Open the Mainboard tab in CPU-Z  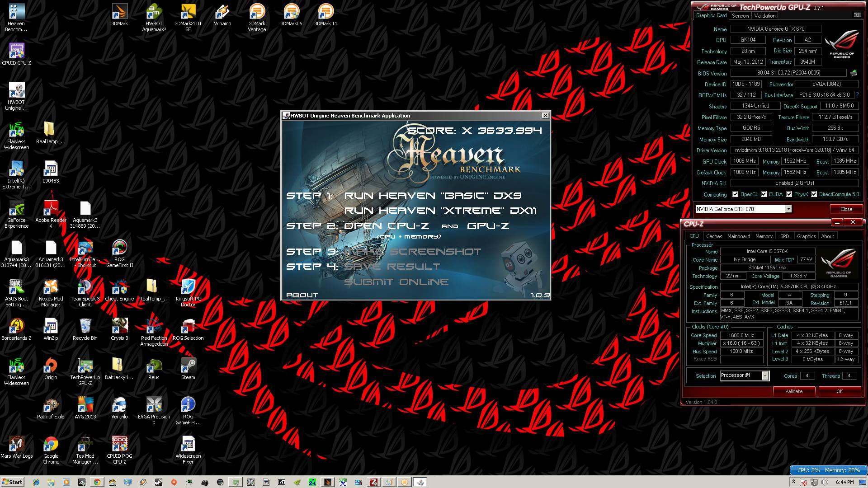coord(738,236)
